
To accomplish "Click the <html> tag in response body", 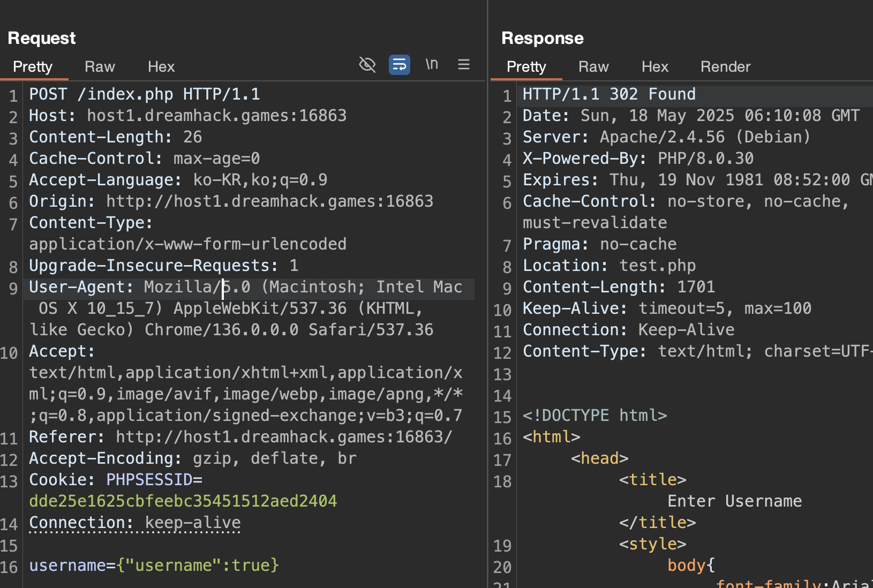I will point(552,437).
